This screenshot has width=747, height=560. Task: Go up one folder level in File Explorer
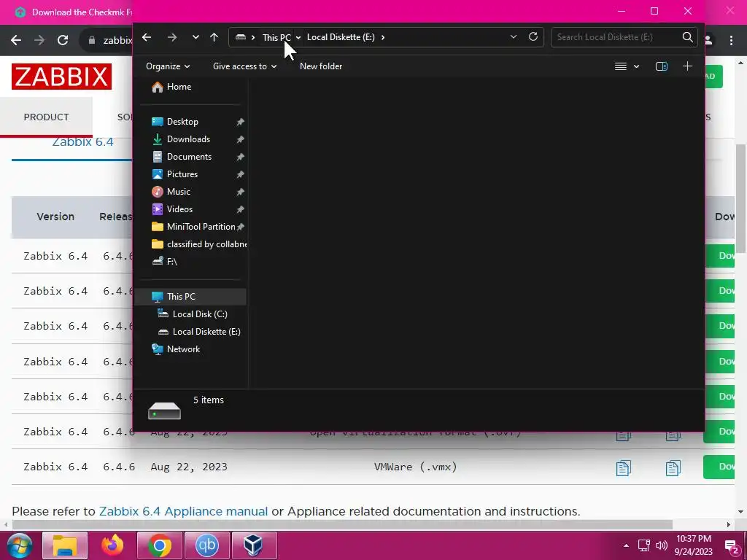(x=214, y=37)
